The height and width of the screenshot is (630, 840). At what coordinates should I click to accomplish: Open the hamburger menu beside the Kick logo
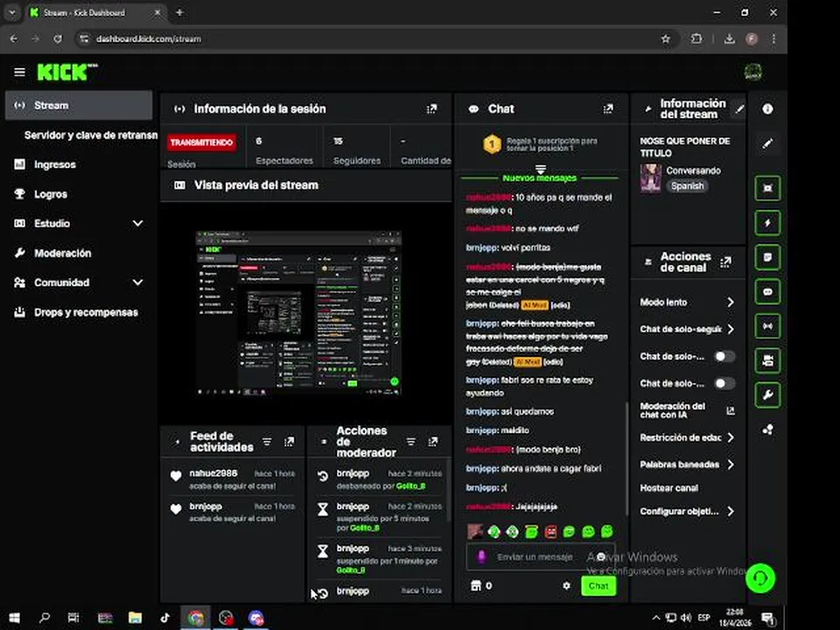point(19,72)
